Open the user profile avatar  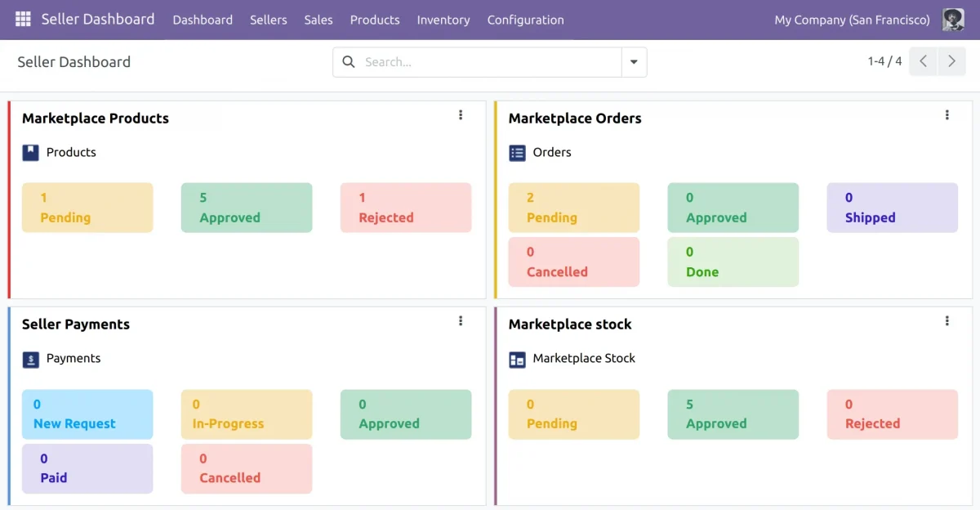tap(953, 19)
